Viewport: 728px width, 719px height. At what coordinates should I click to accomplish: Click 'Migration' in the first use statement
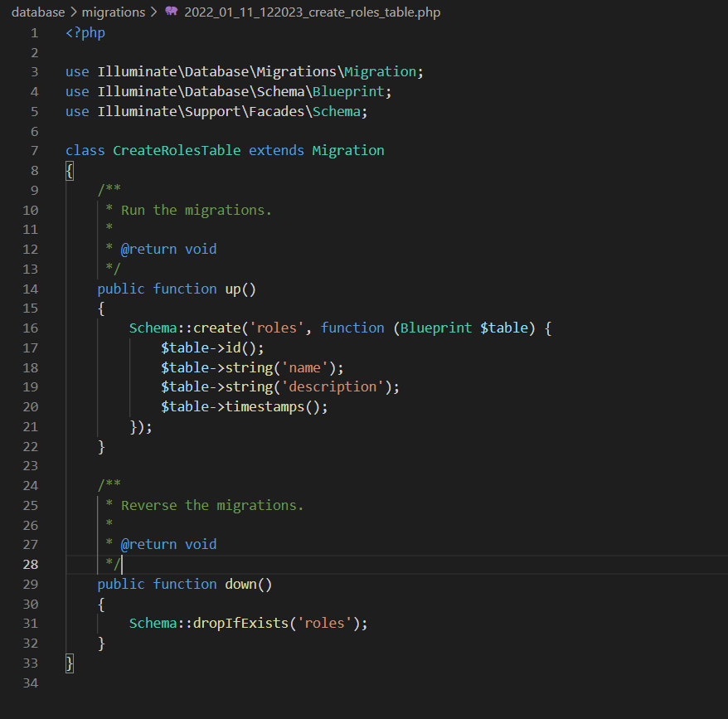[x=381, y=71]
